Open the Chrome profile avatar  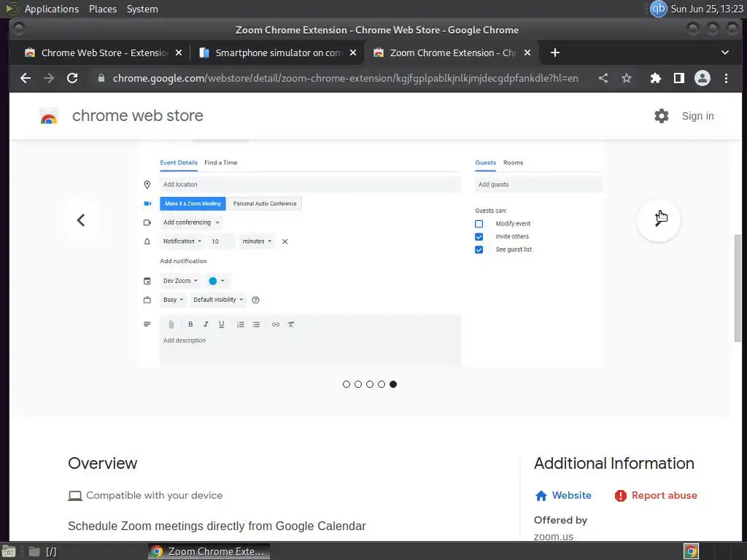[703, 78]
